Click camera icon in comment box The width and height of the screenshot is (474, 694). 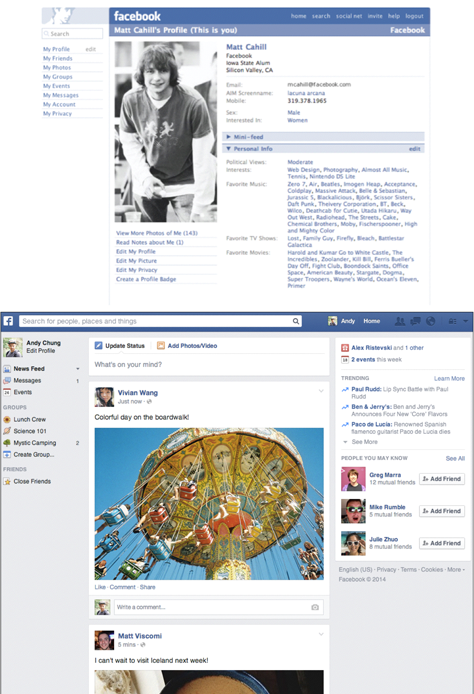(x=315, y=607)
